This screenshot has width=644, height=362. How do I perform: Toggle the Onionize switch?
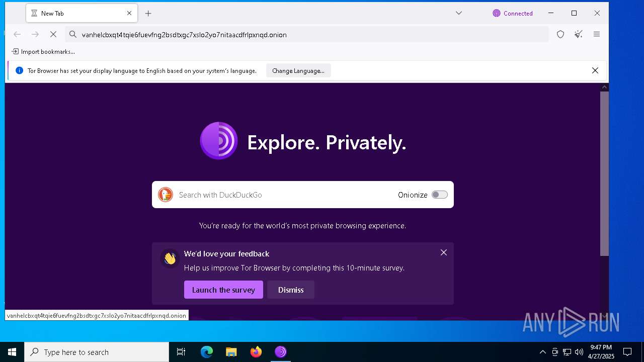[x=440, y=195]
